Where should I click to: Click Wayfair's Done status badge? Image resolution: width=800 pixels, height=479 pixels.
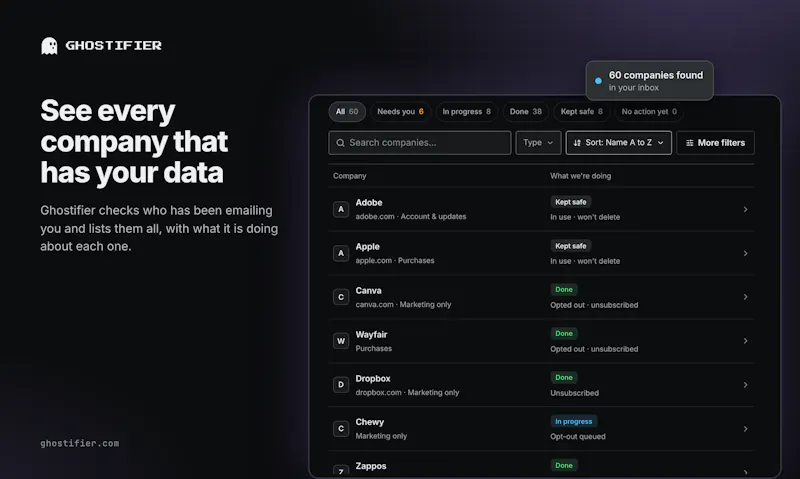coord(564,333)
